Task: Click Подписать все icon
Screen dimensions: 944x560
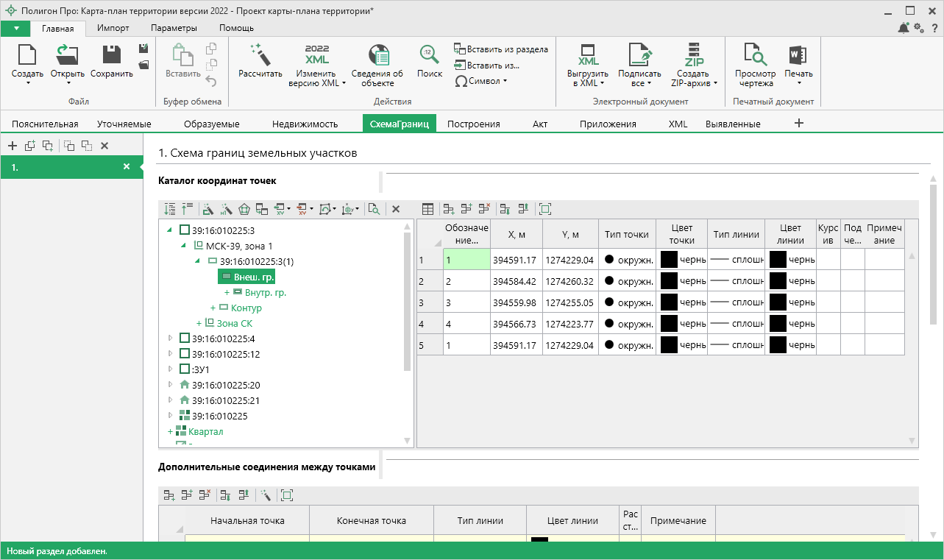Action: [639, 55]
